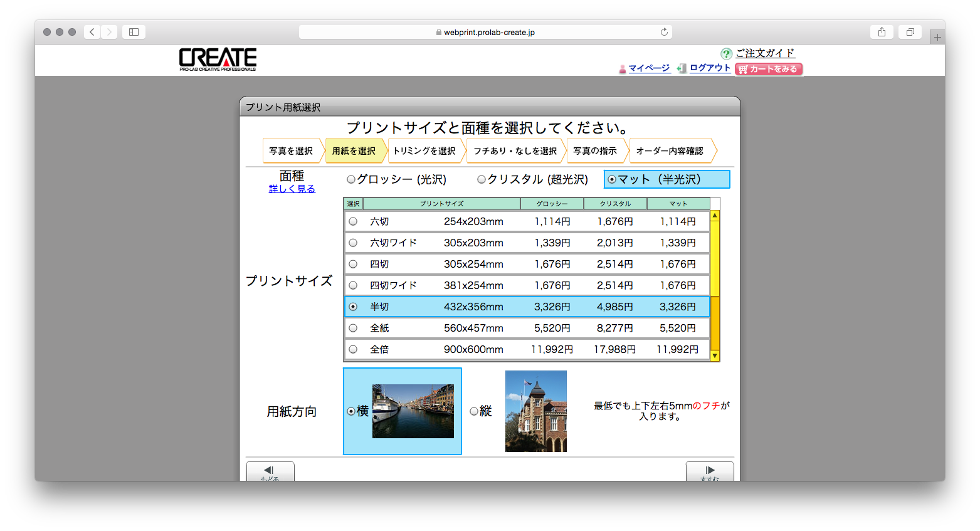The height and width of the screenshot is (531, 980).
Task: Select グロッシー (光沢) paper finish
Action: click(351, 179)
